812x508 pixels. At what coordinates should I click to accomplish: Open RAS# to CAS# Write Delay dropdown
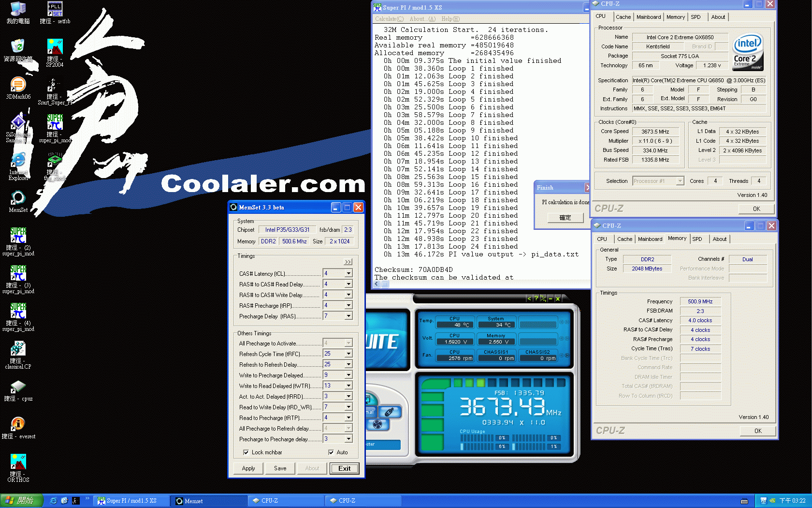click(x=348, y=295)
